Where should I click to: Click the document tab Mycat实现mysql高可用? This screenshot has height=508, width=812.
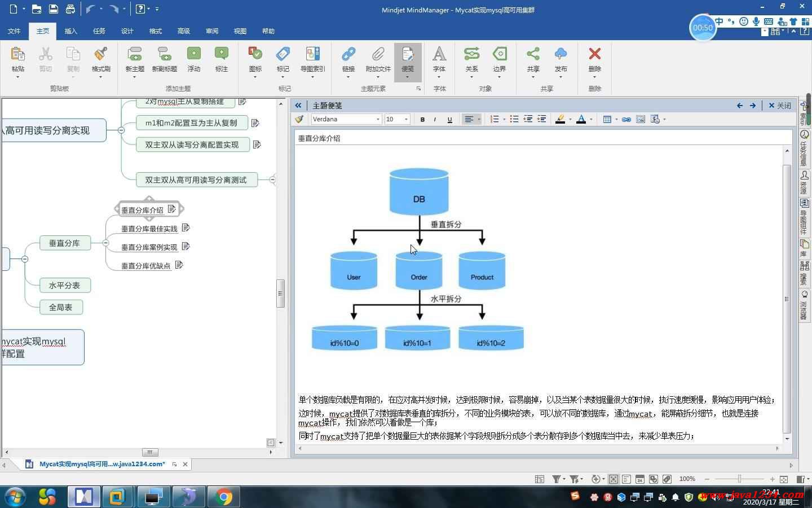[x=102, y=464]
